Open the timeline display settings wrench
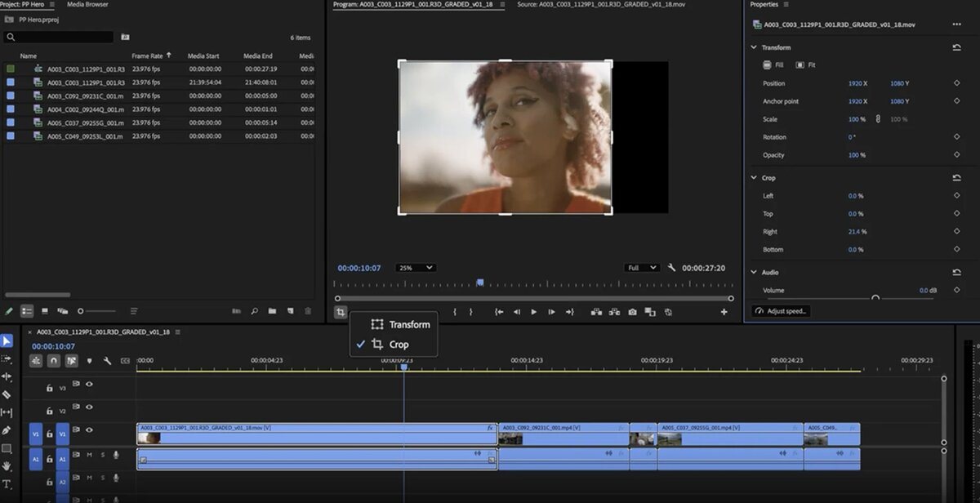Image resolution: width=980 pixels, height=503 pixels. tap(107, 361)
